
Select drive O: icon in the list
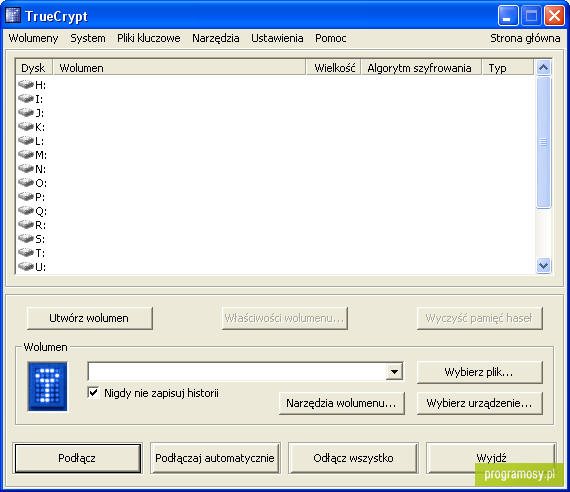point(26,183)
